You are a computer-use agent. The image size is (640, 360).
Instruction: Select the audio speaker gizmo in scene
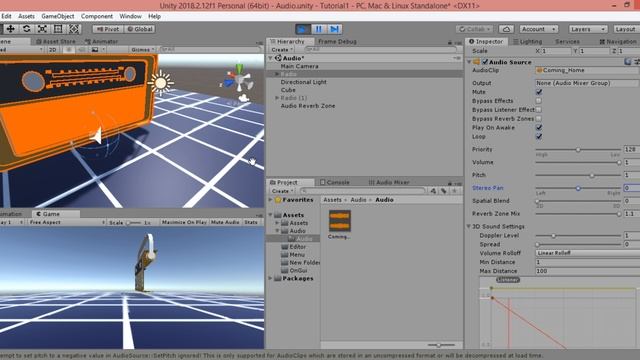click(97, 136)
